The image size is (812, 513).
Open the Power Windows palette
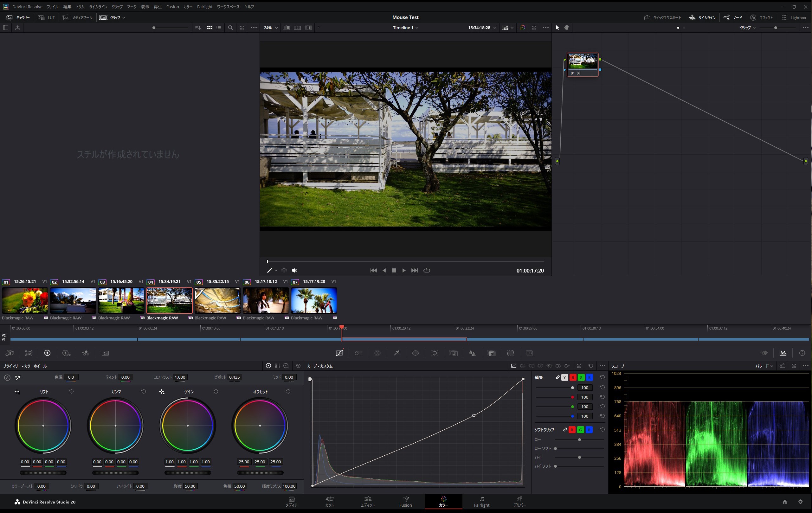coord(415,353)
